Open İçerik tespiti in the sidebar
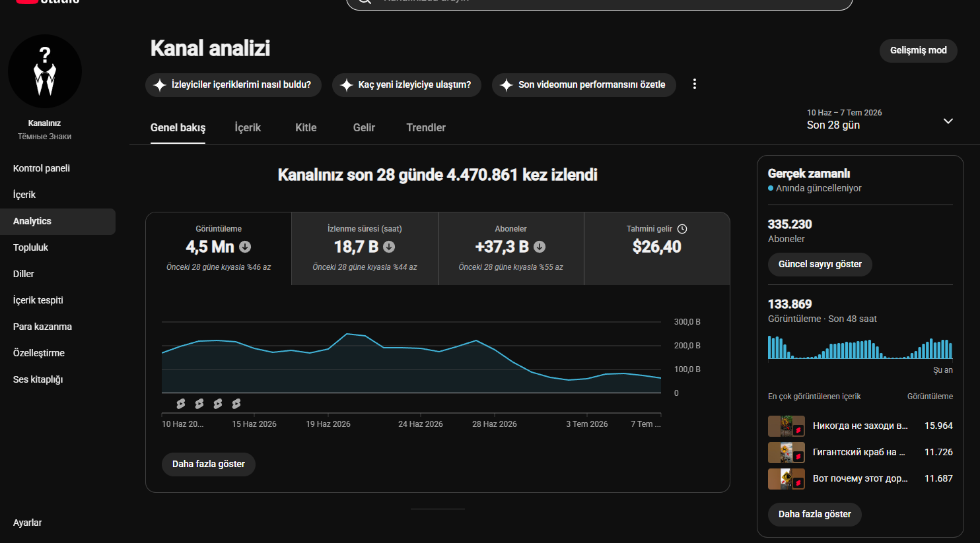The width and height of the screenshot is (980, 543). coord(57,300)
